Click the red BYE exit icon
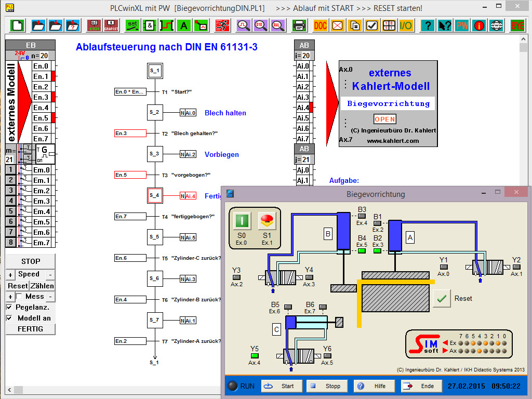This screenshot has height=399, width=532. click(517, 25)
